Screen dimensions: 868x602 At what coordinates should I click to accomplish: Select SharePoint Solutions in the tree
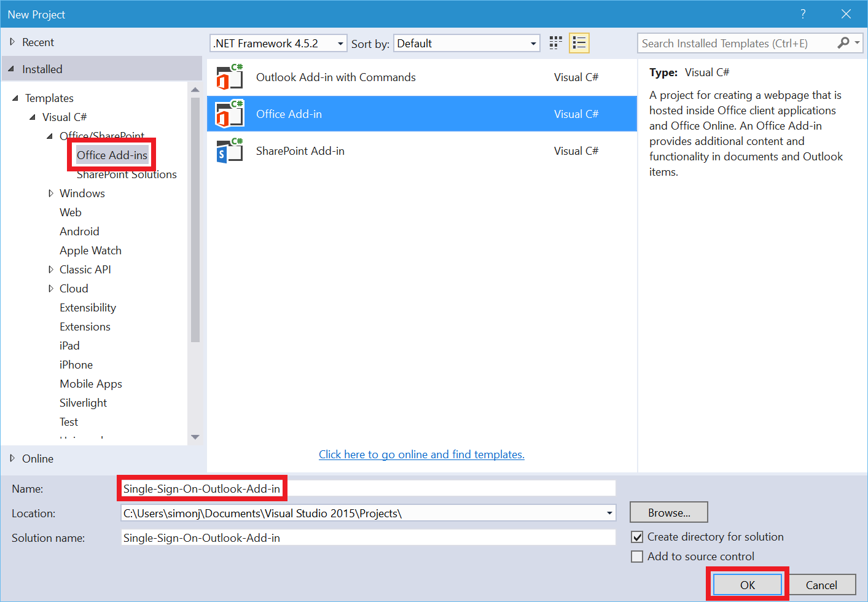pos(127,174)
